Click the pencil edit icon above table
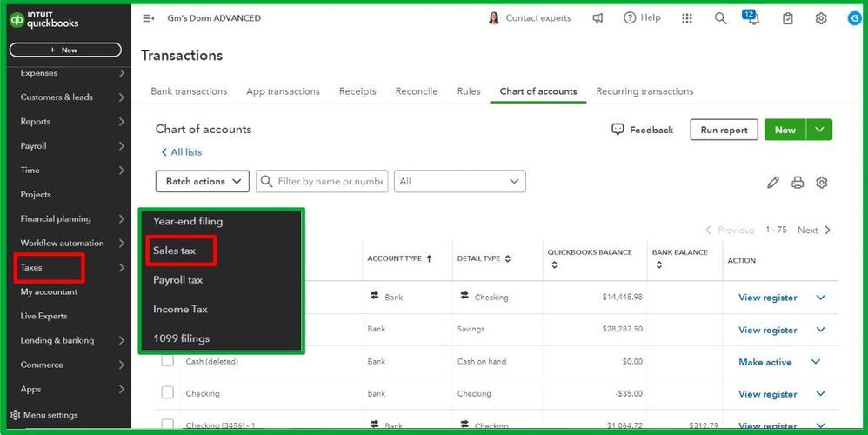Image resolution: width=868 pixels, height=435 pixels. pos(773,182)
